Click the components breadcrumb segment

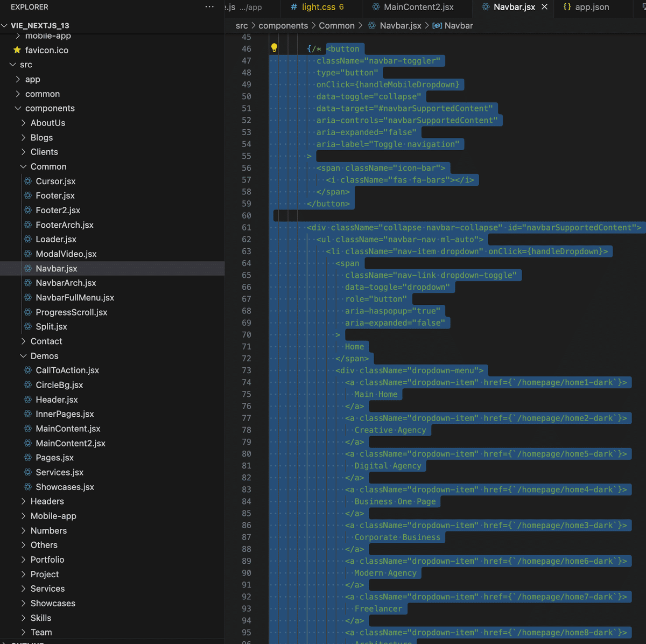pos(283,25)
